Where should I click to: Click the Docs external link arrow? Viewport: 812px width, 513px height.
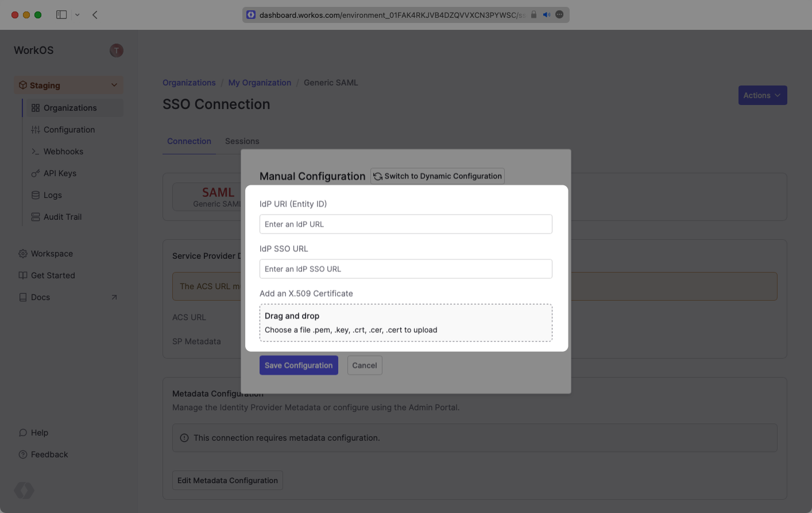coord(114,297)
